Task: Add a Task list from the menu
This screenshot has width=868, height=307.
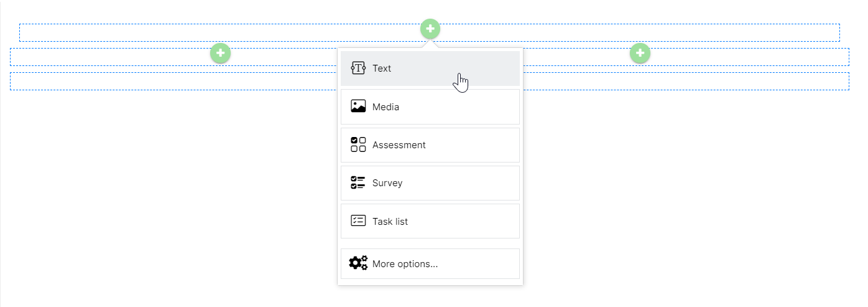Action: (x=430, y=221)
